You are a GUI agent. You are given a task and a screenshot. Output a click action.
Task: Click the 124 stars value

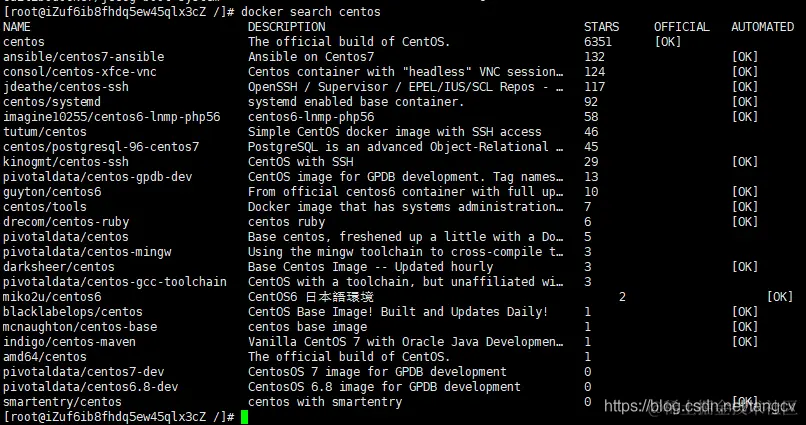pos(594,71)
